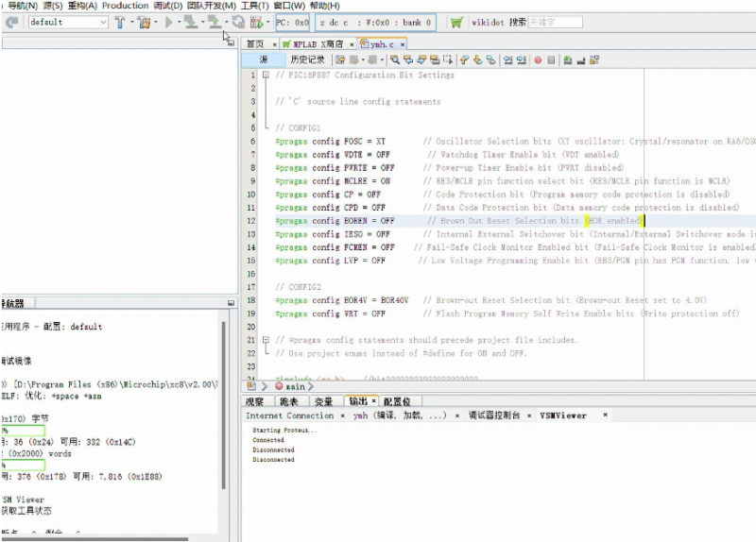Click the wikidot search input field
The height and width of the screenshot is (542, 756).
click(x=556, y=22)
